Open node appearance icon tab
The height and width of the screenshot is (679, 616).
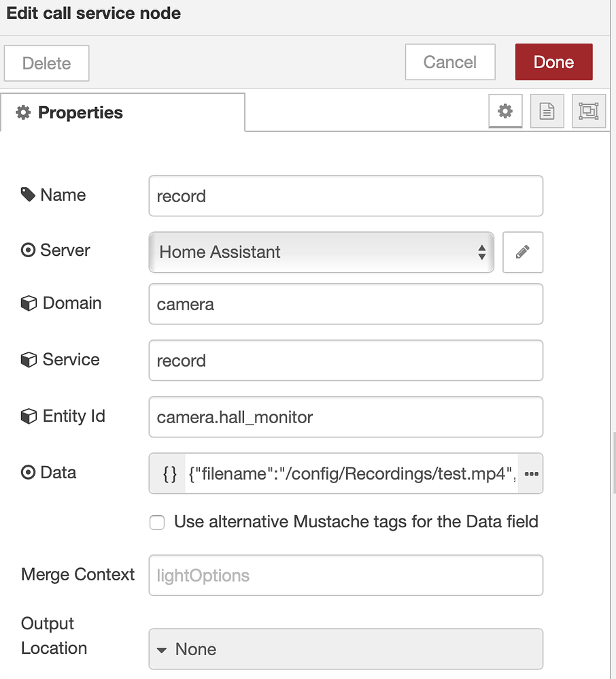[588, 112]
